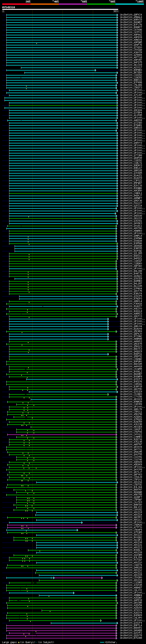Click the white query sequence bar
The width and height of the screenshot is (146, 644).
pos(60,10)
